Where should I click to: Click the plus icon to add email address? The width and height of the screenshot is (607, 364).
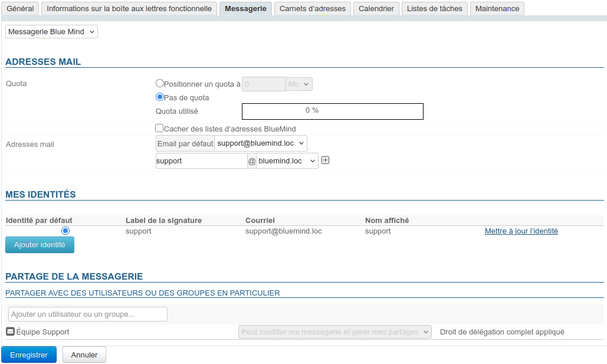(x=325, y=160)
